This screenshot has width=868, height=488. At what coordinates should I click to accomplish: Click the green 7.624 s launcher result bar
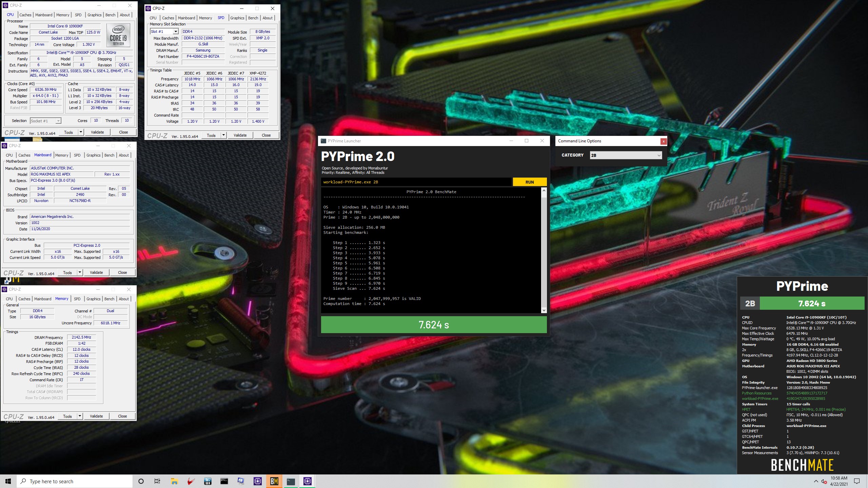434,325
